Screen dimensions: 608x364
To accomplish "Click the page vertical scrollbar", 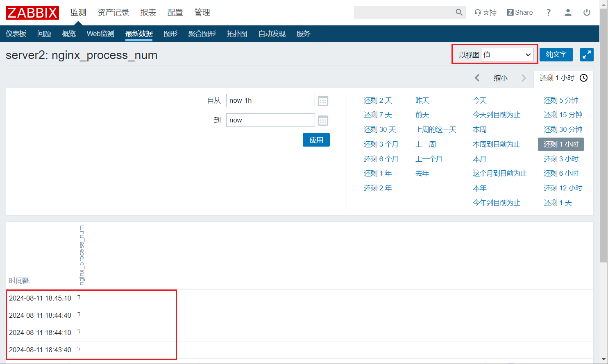I will 603,135.
